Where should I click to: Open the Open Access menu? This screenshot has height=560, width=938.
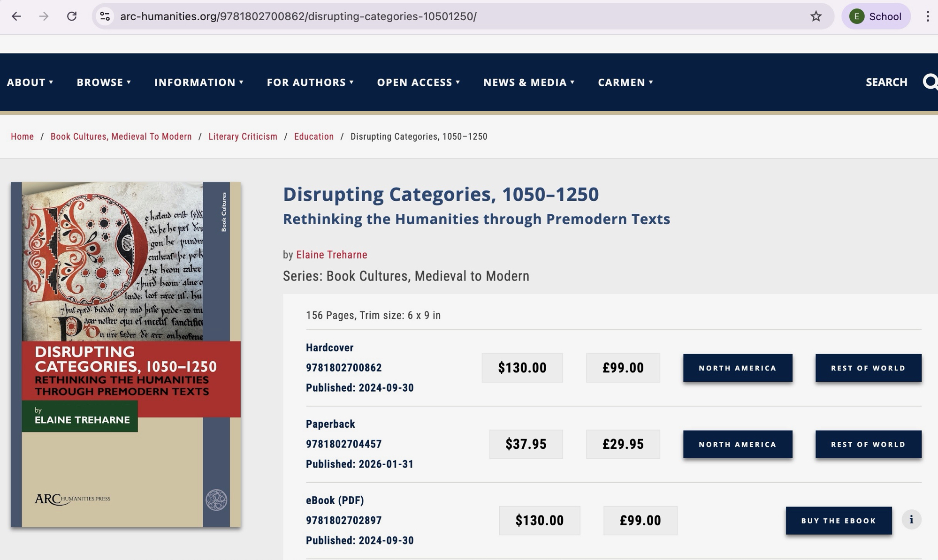click(x=419, y=82)
